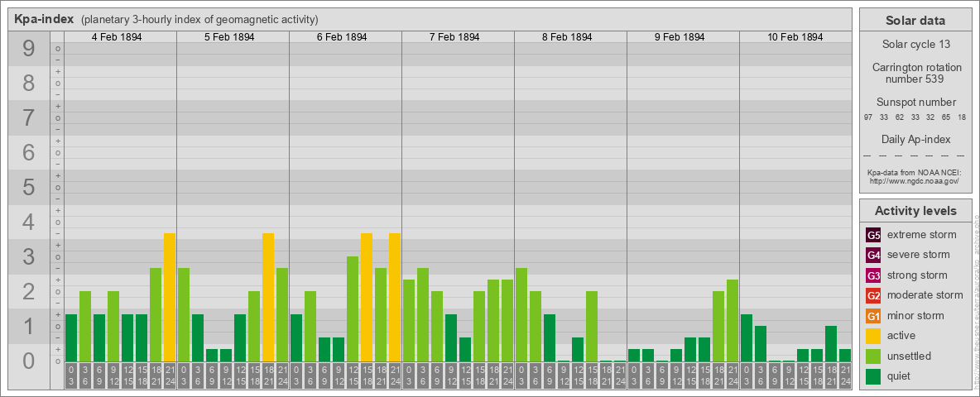980x397 pixels.
Task: Click the 0-3 time label under 4 Feb
Action: click(70, 376)
